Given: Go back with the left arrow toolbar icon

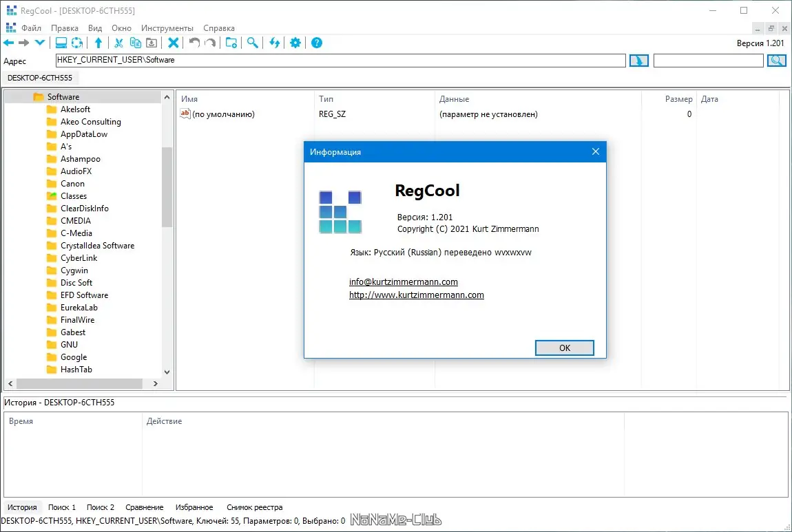Looking at the screenshot, I should pos(8,43).
